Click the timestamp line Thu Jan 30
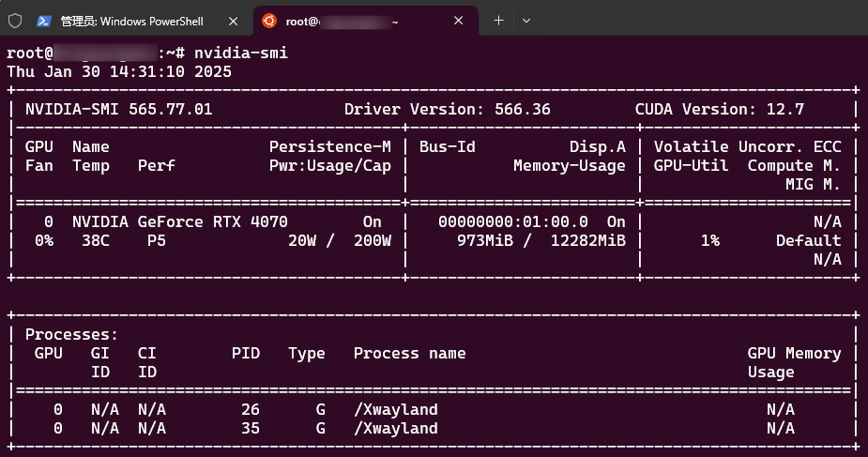This screenshot has width=868, height=457. pyautogui.click(x=119, y=71)
